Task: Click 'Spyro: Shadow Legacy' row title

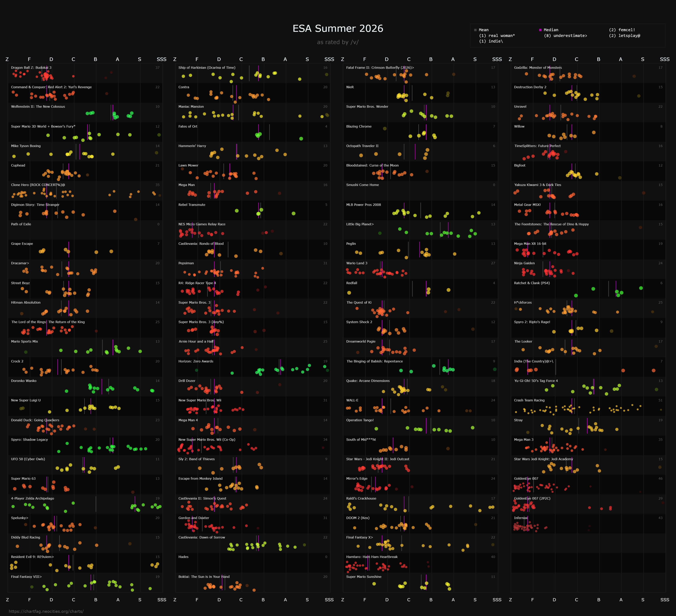Action: click(29, 440)
